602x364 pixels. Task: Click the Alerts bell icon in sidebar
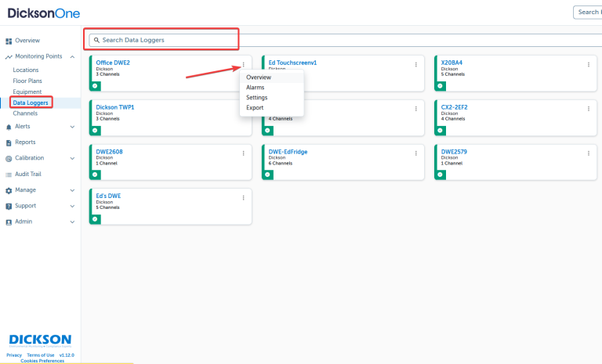pyautogui.click(x=9, y=127)
